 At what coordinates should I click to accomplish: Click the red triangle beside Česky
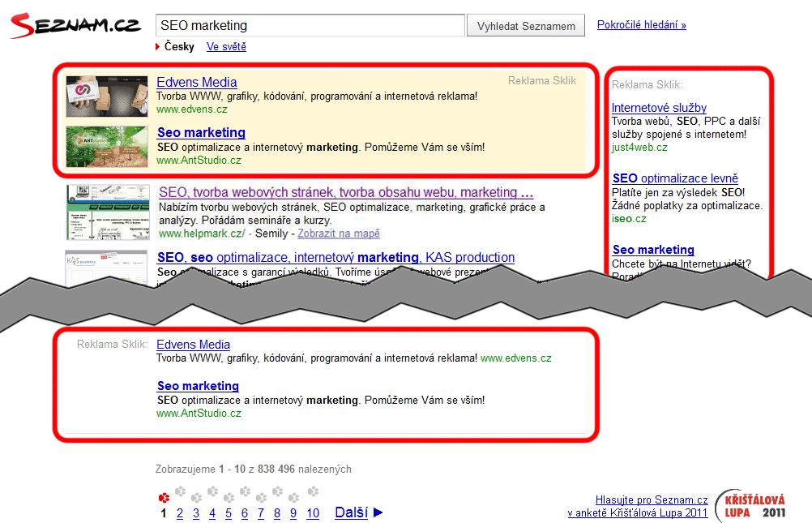157,47
